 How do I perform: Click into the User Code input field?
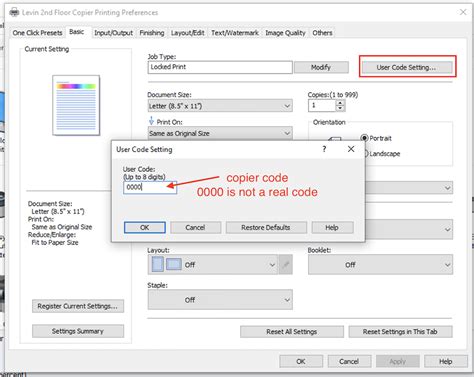pos(150,187)
